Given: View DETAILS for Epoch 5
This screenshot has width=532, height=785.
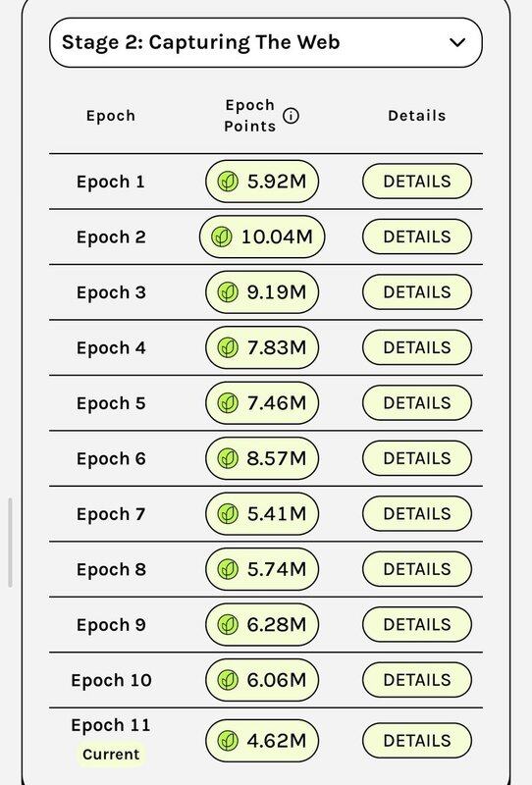Looking at the screenshot, I should click(x=417, y=403).
